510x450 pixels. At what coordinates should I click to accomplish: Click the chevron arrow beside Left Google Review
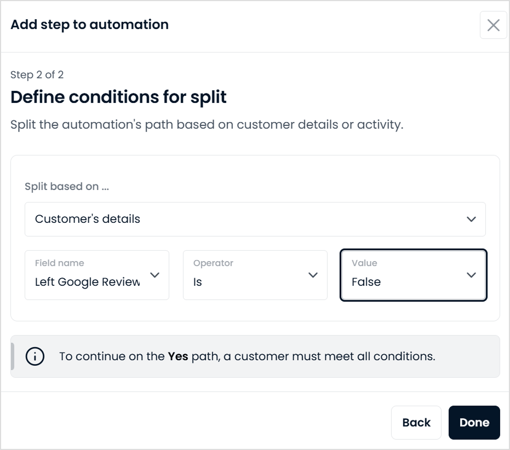pos(155,275)
